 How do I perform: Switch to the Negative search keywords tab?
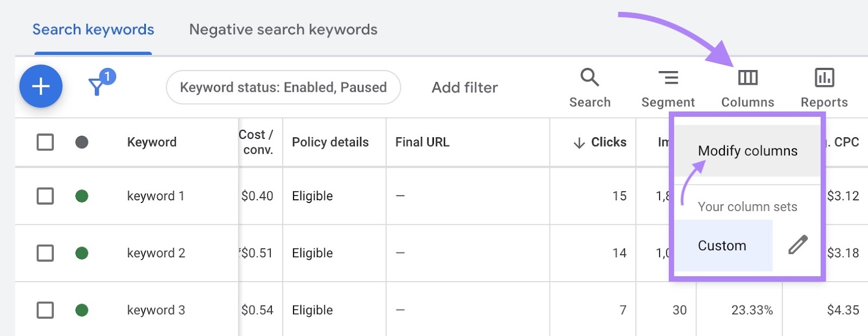283,29
